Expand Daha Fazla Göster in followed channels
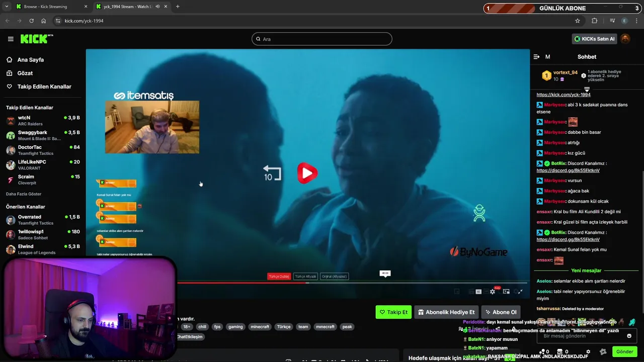Image resolution: width=644 pixels, height=362 pixels. (x=24, y=194)
